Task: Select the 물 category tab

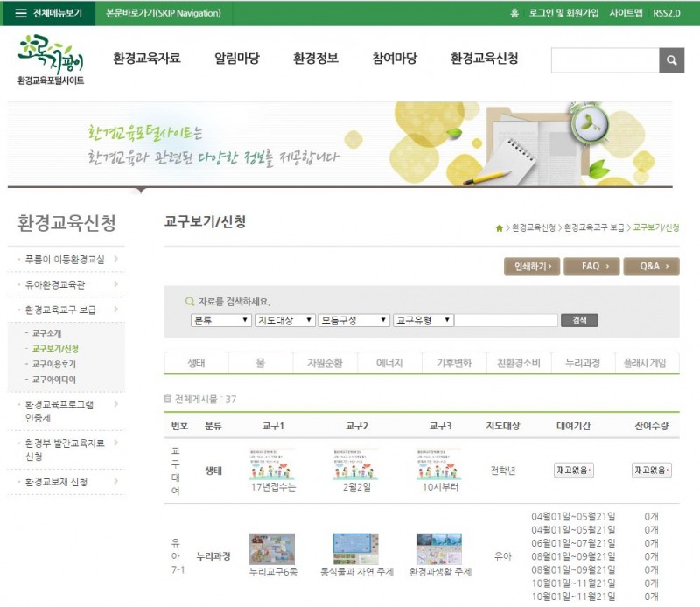Action: click(261, 363)
